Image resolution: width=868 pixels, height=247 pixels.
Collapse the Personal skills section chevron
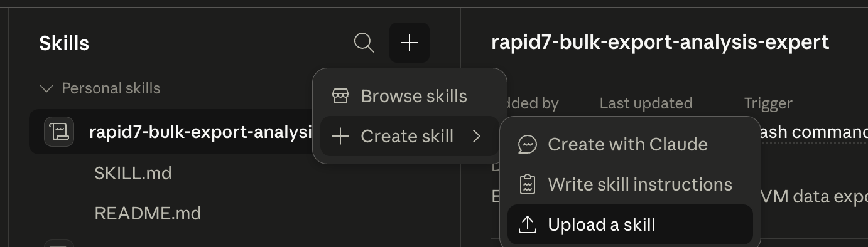46,88
